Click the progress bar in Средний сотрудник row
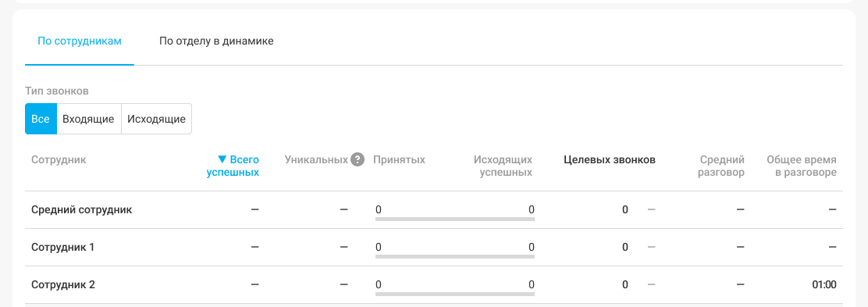868x307 pixels. pos(455,220)
